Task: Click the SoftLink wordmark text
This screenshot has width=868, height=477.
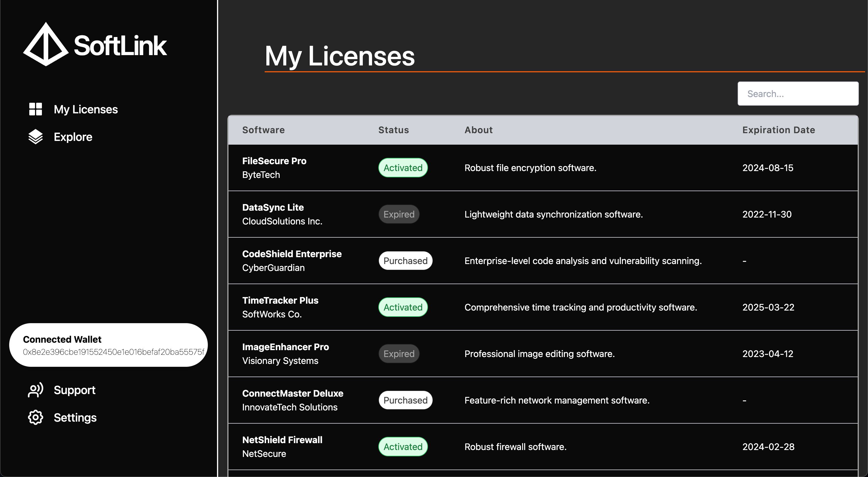Action: pyautogui.click(x=120, y=45)
